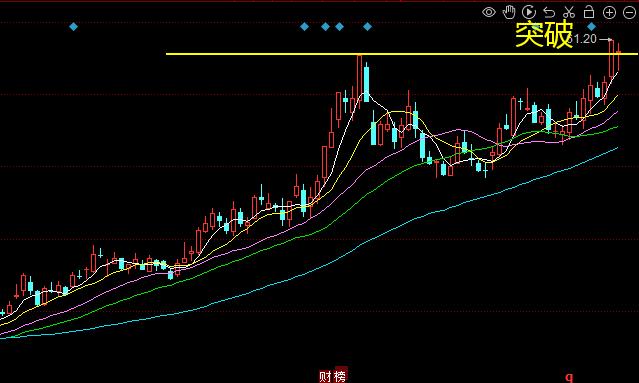639x383 pixels.
Task: Click the red q marker at bottom
Action: tap(569, 377)
